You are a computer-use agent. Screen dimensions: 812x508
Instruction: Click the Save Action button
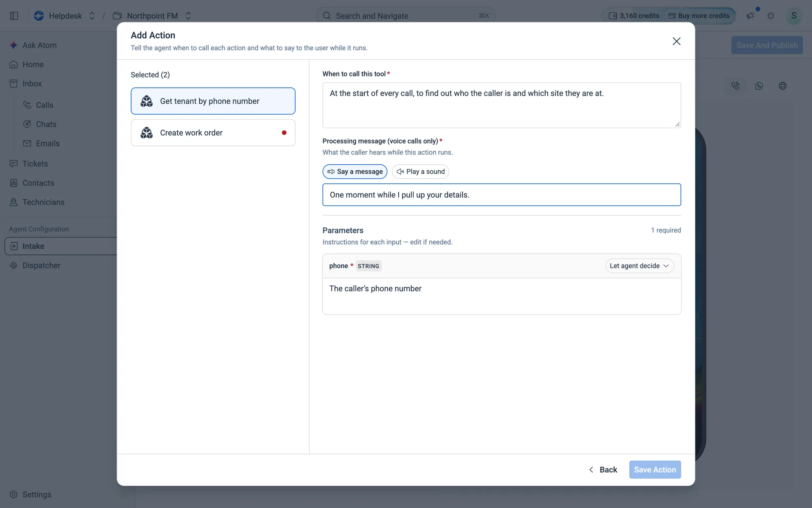coord(655,469)
